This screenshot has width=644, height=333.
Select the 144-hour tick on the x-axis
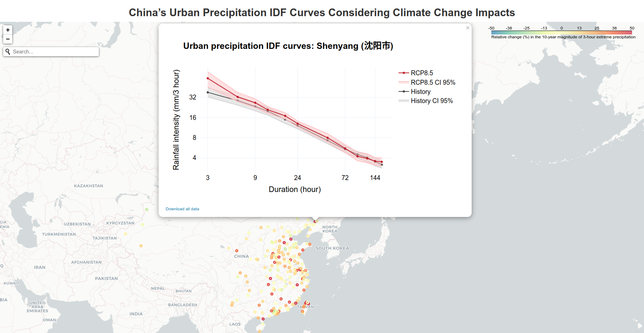pos(375,178)
